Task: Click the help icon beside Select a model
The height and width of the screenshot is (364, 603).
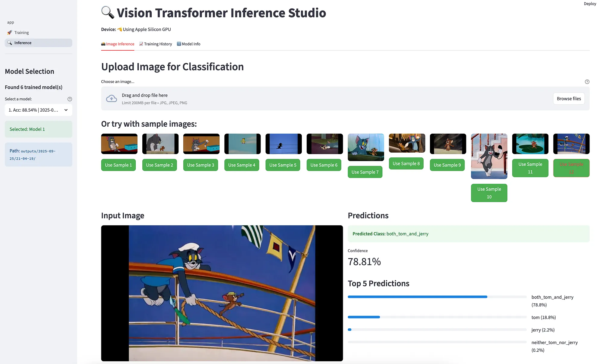Action: coord(70,99)
